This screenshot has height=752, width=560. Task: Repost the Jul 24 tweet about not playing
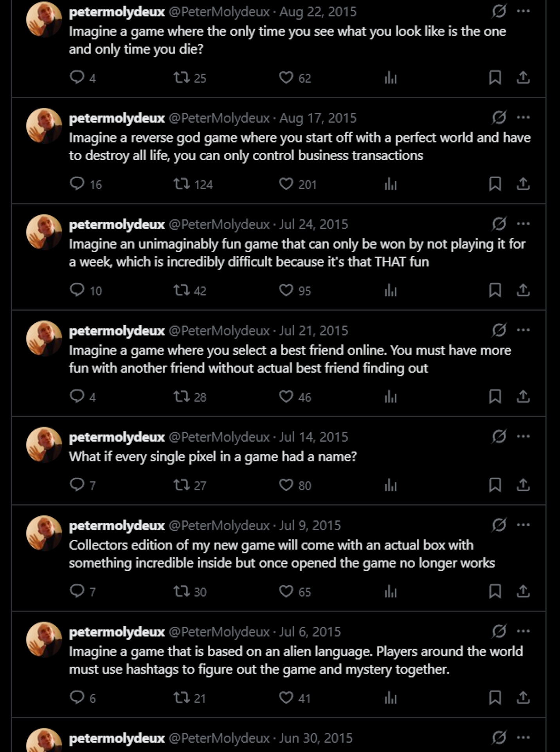(x=182, y=290)
